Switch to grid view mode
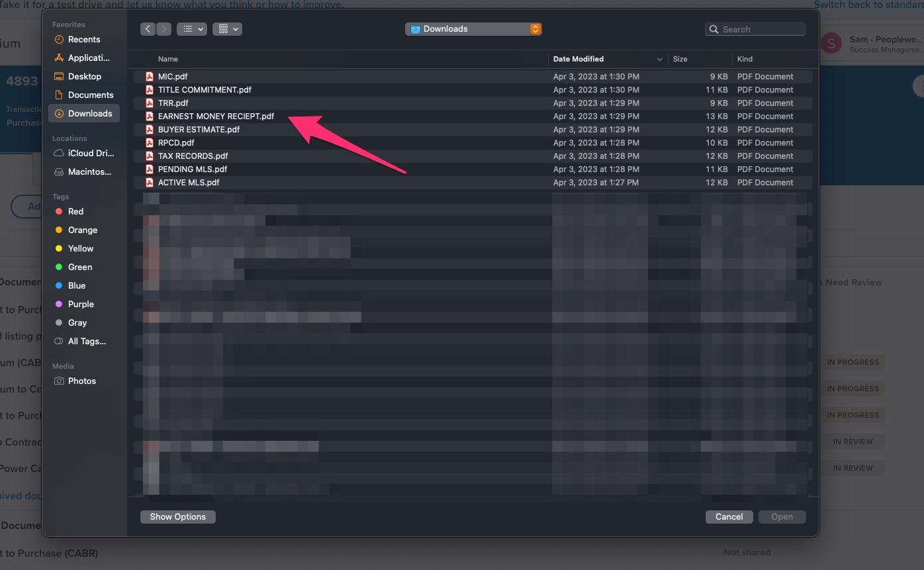This screenshot has height=570, width=924. [222, 28]
